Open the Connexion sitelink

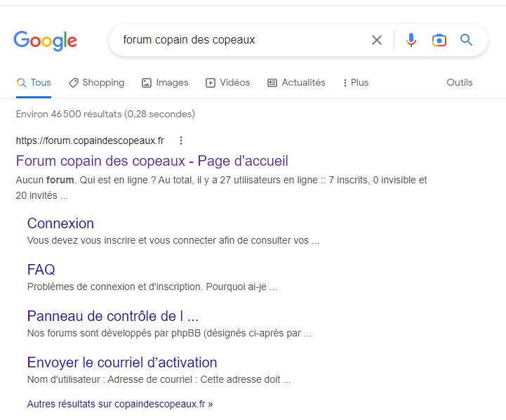pyautogui.click(x=60, y=223)
